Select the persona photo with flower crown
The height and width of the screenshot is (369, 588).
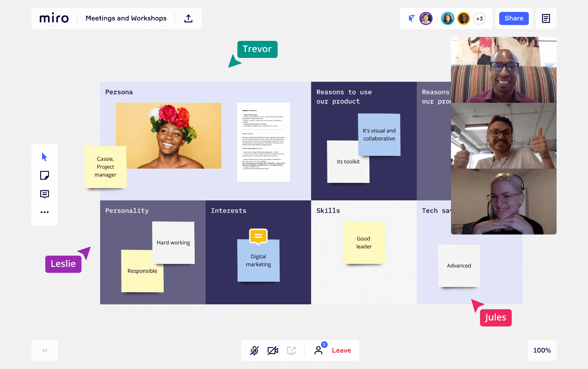pyautogui.click(x=168, y=136)
